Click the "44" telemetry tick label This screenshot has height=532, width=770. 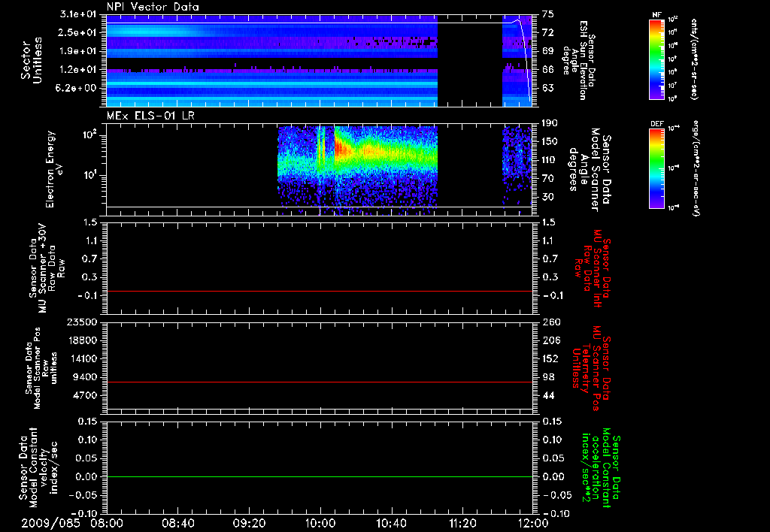(x=547, y=395)
